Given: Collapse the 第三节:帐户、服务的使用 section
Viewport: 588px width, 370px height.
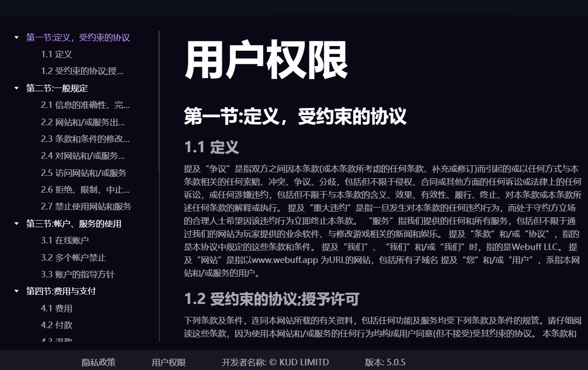Looking at the screenshot, I should coord(16,224).
